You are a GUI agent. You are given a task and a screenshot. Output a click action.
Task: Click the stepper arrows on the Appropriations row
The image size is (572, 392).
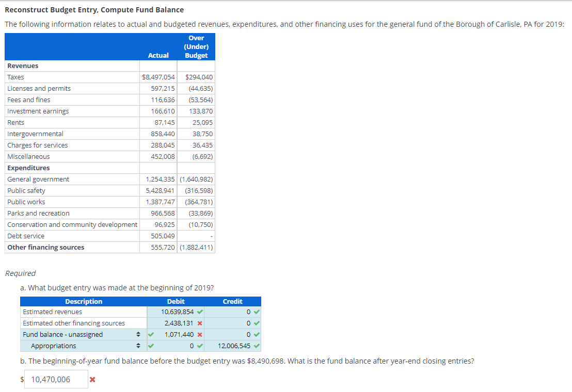click(139, 346)
